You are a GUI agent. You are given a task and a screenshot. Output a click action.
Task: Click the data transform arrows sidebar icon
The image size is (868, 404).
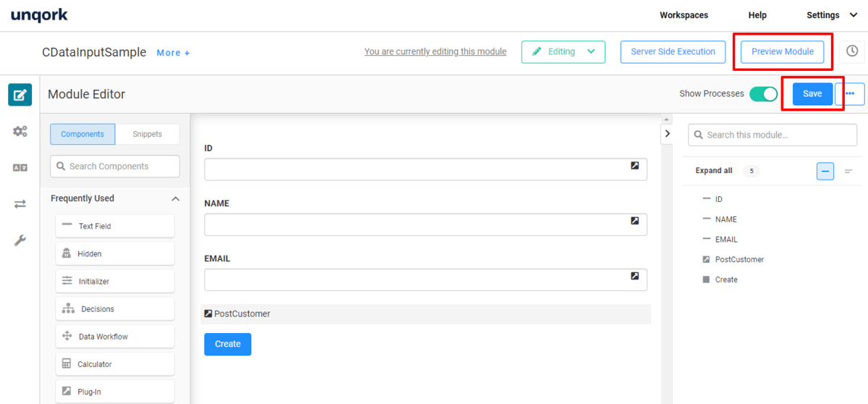point(20,204)
